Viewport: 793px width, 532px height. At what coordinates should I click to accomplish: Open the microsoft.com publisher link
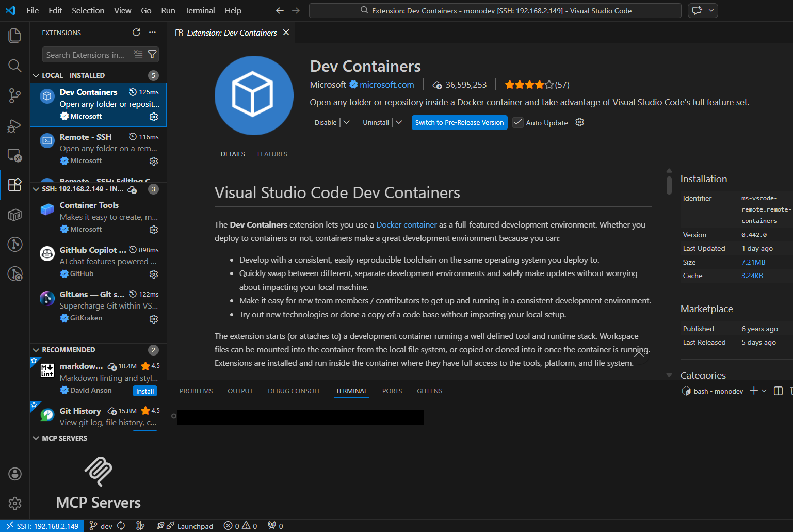[x=387, y=85]
